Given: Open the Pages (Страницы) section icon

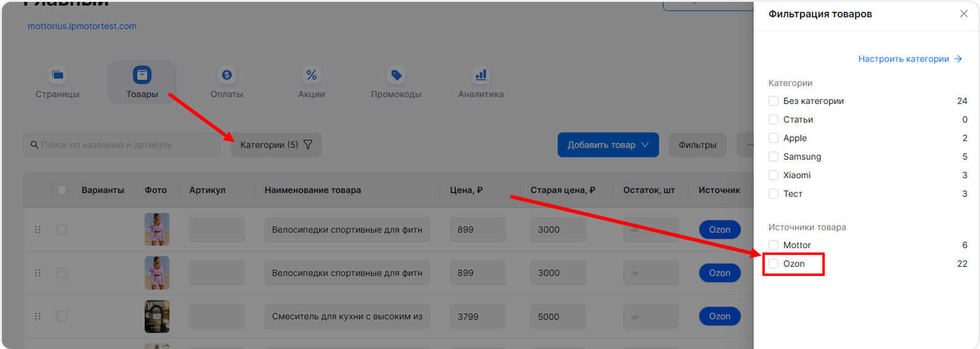Looking at the screenshot, I should (x=58, y=75).
